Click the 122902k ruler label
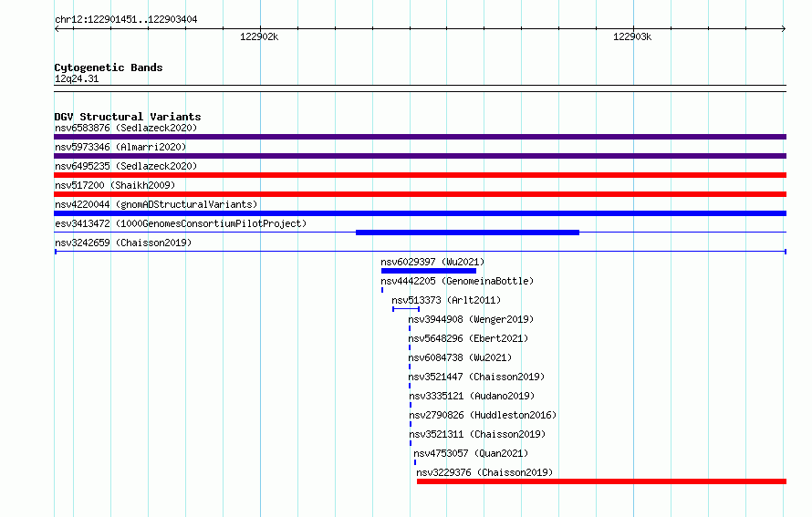Image resolution: width=812 pixels, height=517 pixels. 259,36
